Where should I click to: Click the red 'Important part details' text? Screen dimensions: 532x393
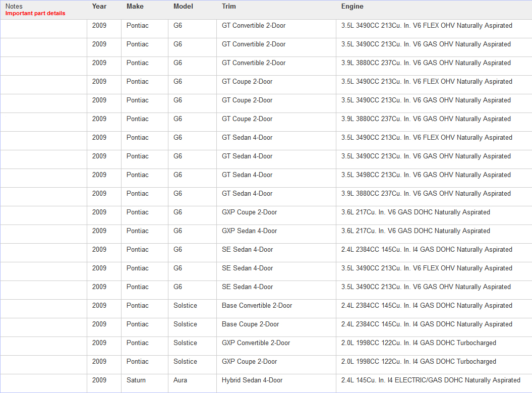[x=35, y=13]
